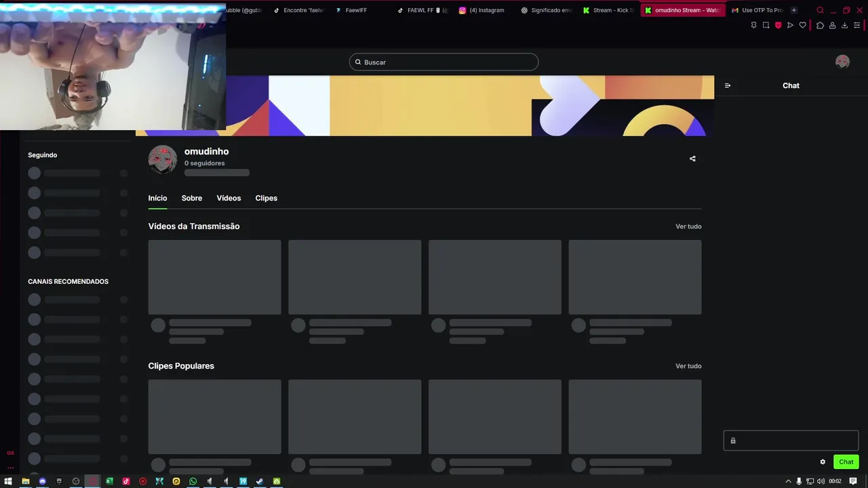Open File Explorer from the taskbar
Screen dimensions: 868x488
click(x=25, y=481)
